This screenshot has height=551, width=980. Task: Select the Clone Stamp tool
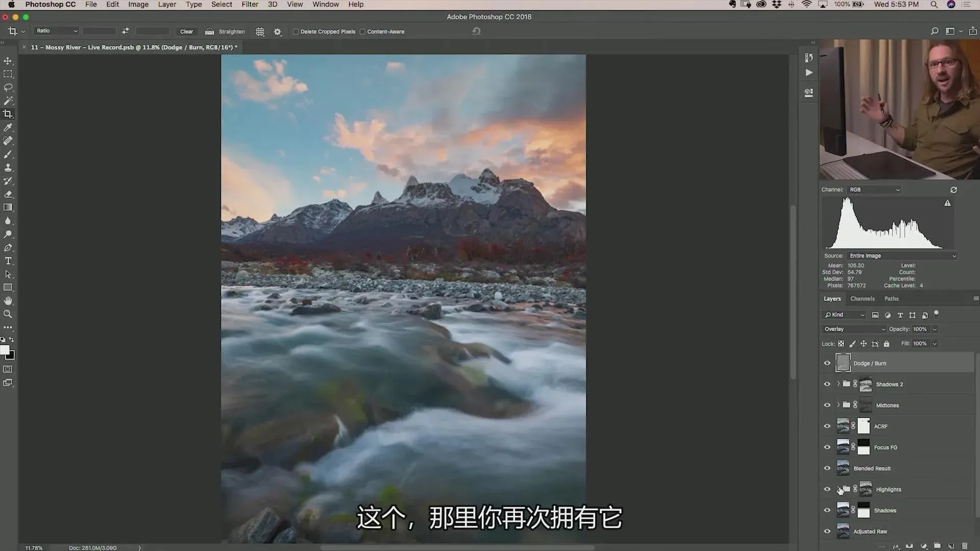click(x=8, y=167)
